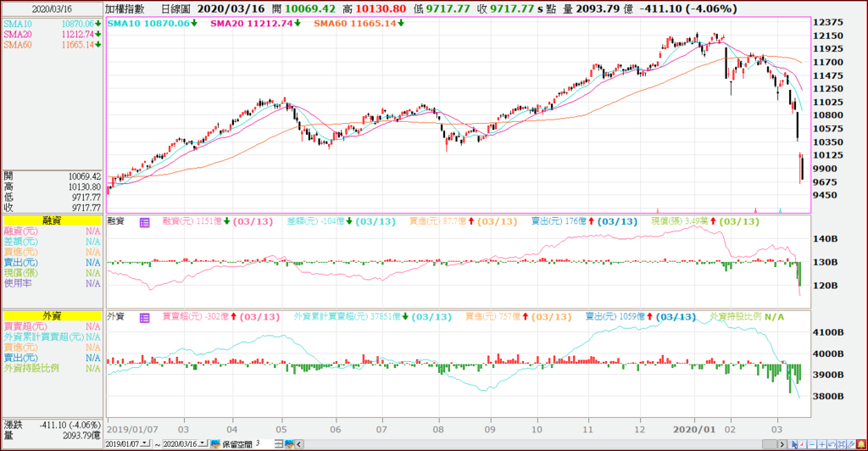Click the horizontal scrollbar thumb
Image resolution: width=868 pixels, height=451 pixels.
click(770, 444)
